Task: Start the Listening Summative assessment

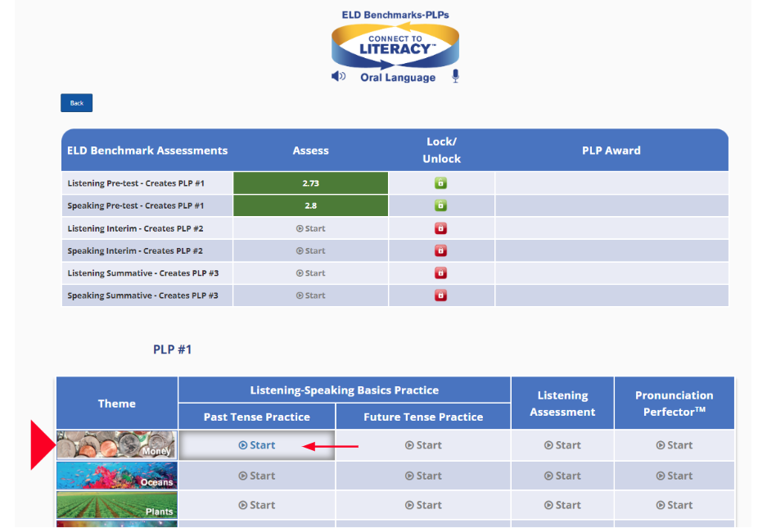Action: [x=310, y=273]
